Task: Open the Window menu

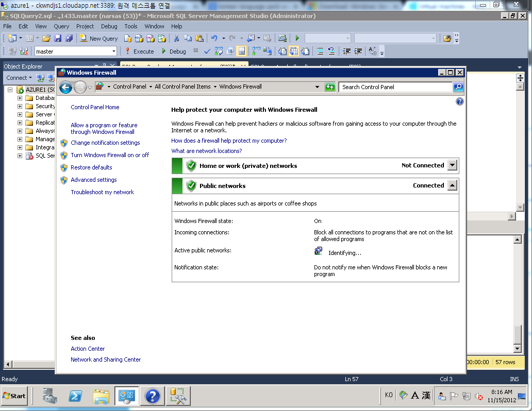Action: click(154, 26)
